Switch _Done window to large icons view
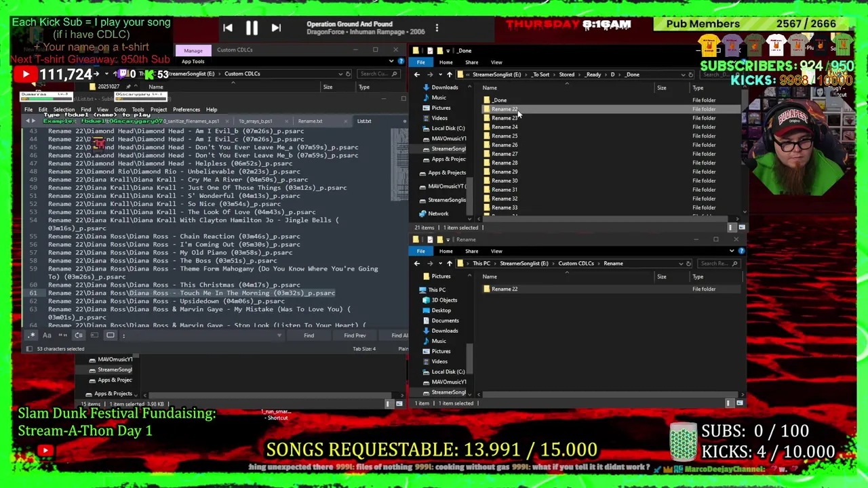This screenshot has height=488, width=868. coord(741,228)
